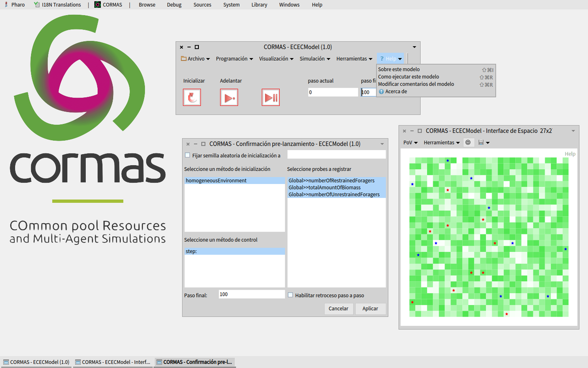Click the floppy disk save icon

481,142
